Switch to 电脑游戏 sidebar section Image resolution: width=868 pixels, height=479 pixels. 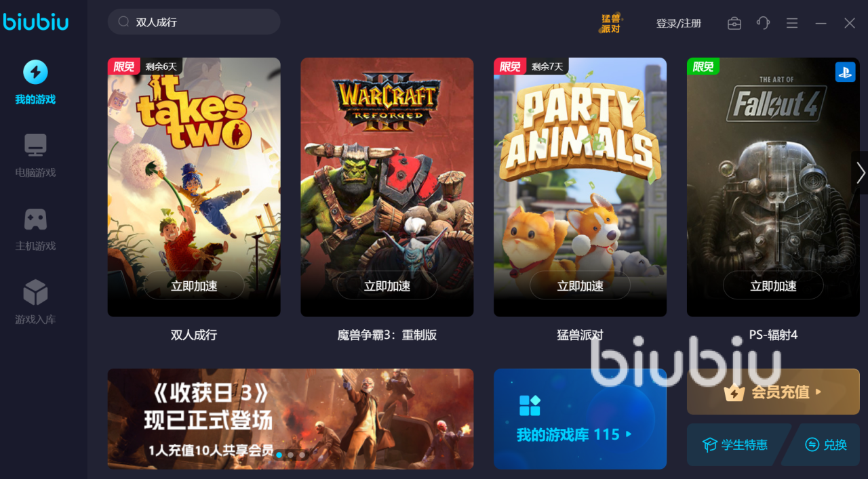pos(35,156)
